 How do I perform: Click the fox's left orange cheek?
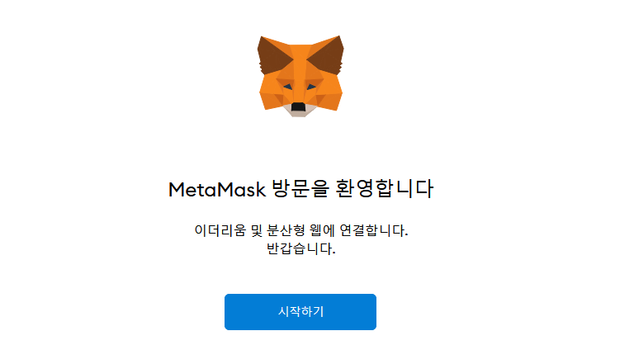click(x=271, y=96)
